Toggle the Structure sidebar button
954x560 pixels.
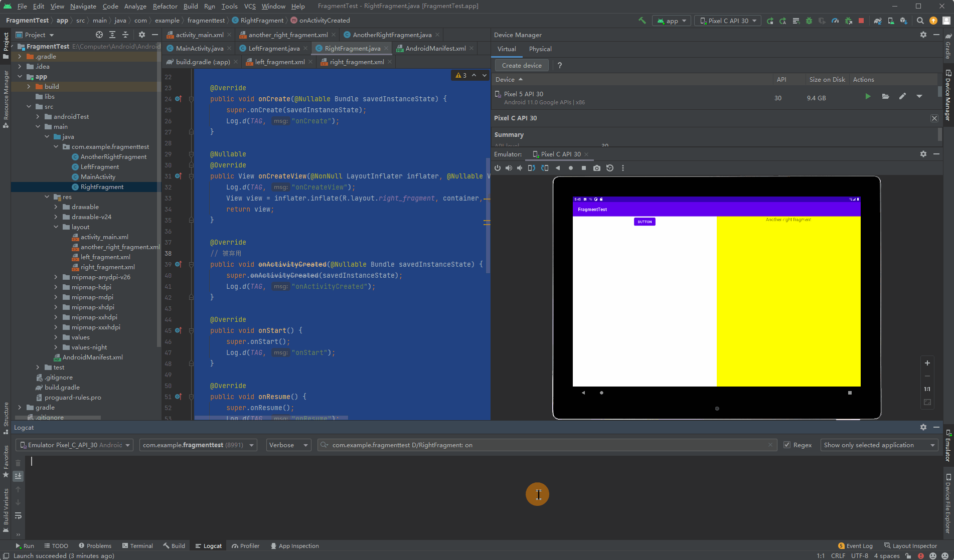point(6,418)
